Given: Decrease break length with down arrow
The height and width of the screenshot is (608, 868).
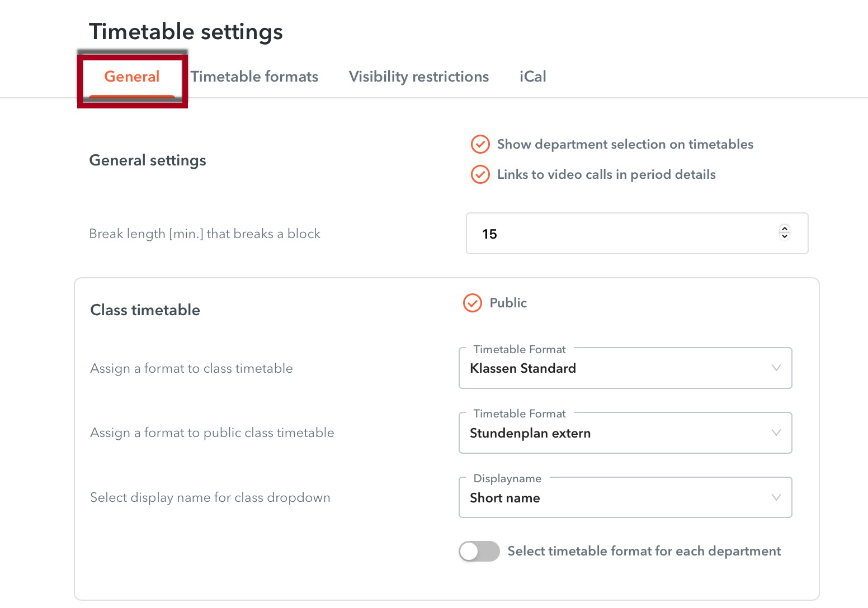Looking at the screenshot, I should [x=785, y=236].
